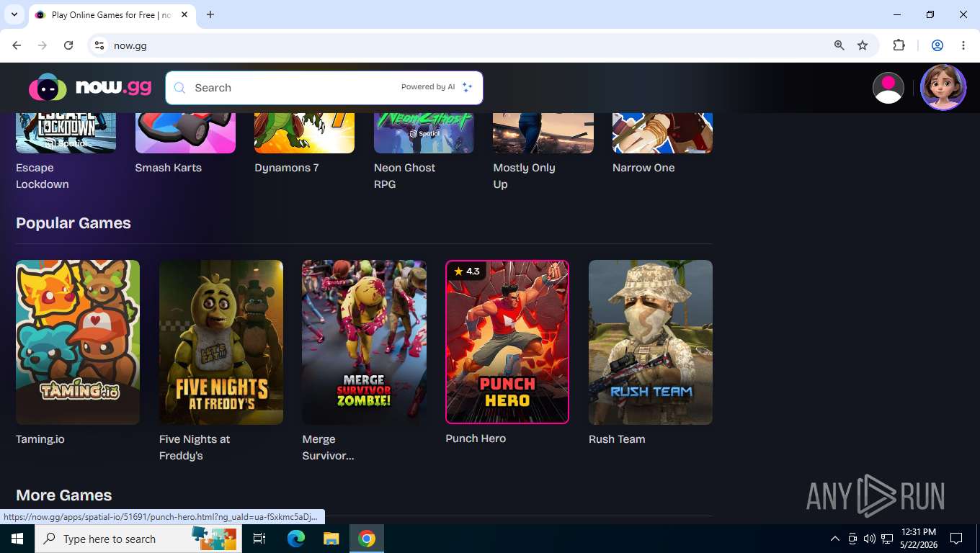Click the Neon Ghost RPG title link
The width and height of the screenshot is (980, 553).
(404, 176)
